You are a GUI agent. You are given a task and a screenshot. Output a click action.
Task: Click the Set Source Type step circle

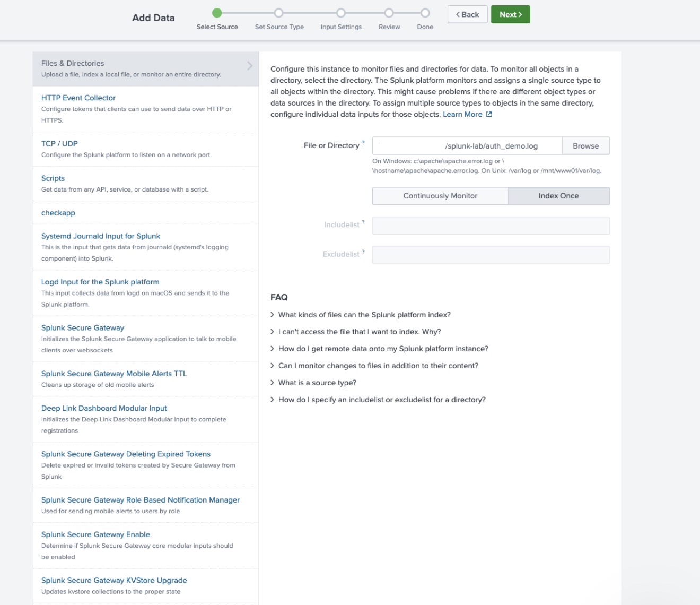(x=279, y=13)
